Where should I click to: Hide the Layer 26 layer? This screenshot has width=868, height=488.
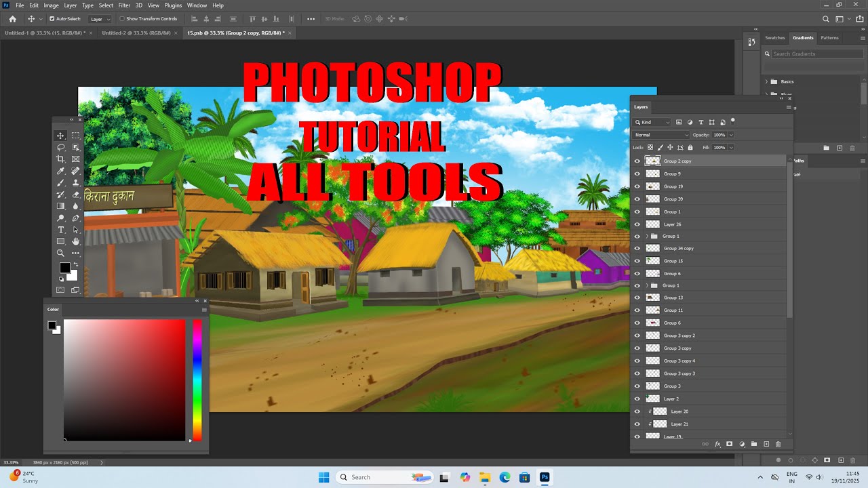point(637,224)
